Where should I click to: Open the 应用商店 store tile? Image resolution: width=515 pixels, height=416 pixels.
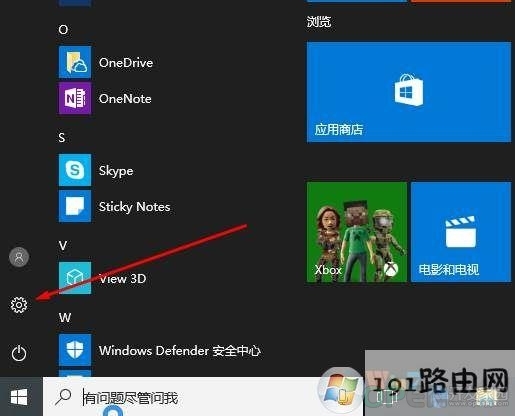click(x=409, y=92)
